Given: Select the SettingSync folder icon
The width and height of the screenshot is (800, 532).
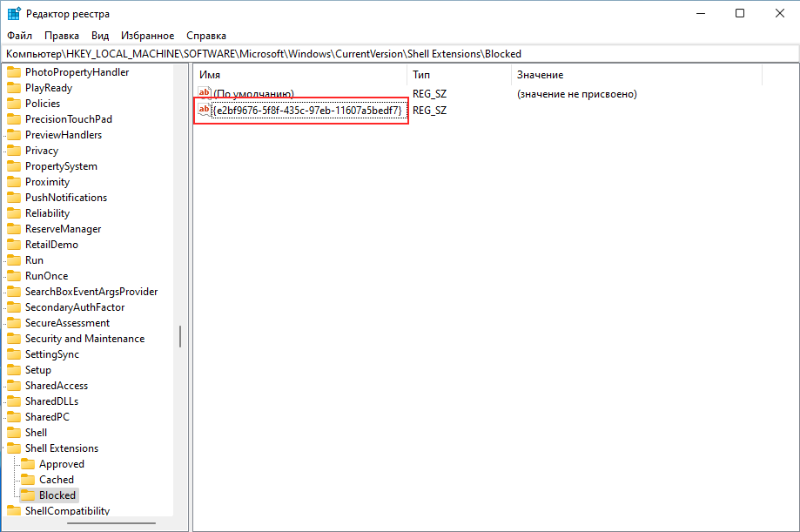Looking at the screenshot, I should (14, 354).
